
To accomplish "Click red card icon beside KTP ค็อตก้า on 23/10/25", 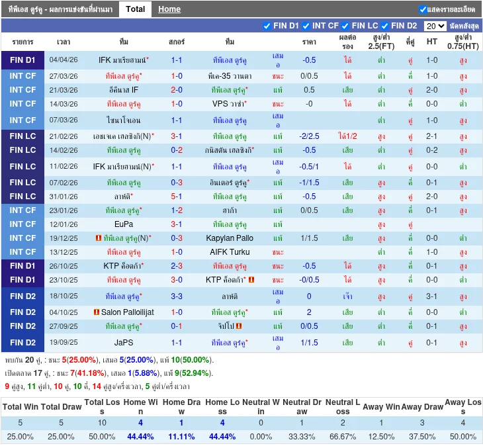I will (x=251, y=280).
